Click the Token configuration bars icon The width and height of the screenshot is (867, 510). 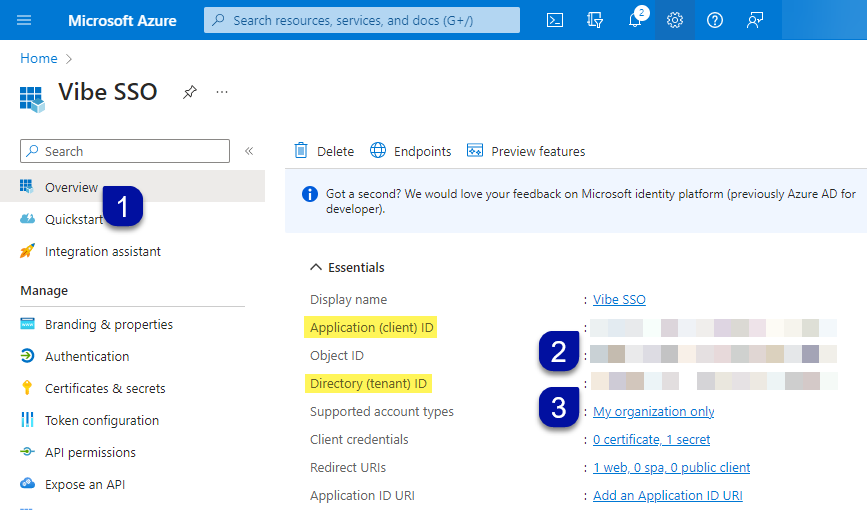(x=27, y=419)
